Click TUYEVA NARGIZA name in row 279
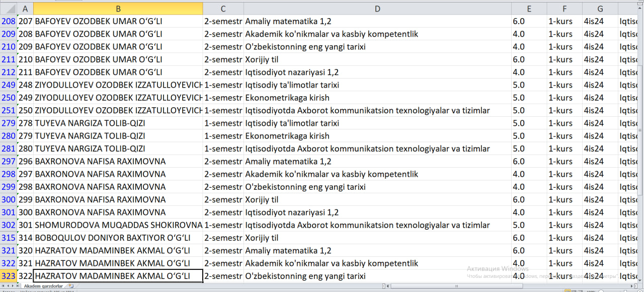Image resolution: width=644 pixels, height=292 pixels. [x=118, y=123]
